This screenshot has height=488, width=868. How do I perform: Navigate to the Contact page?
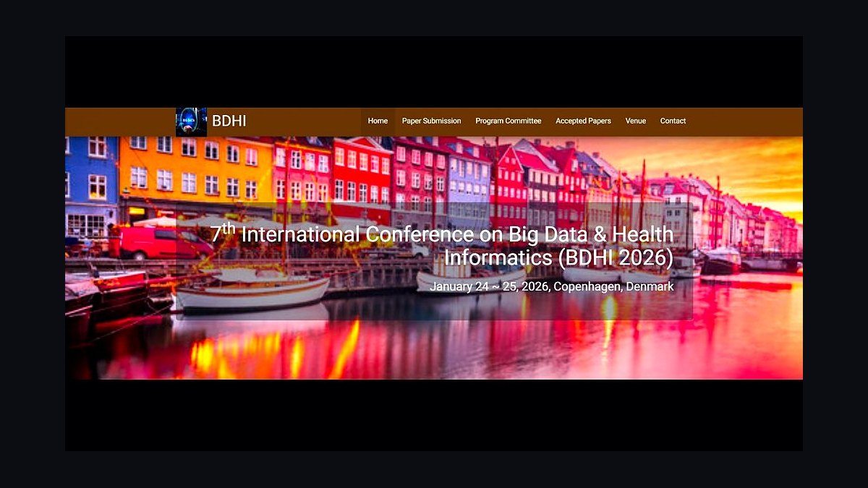(x=673, y=121)
